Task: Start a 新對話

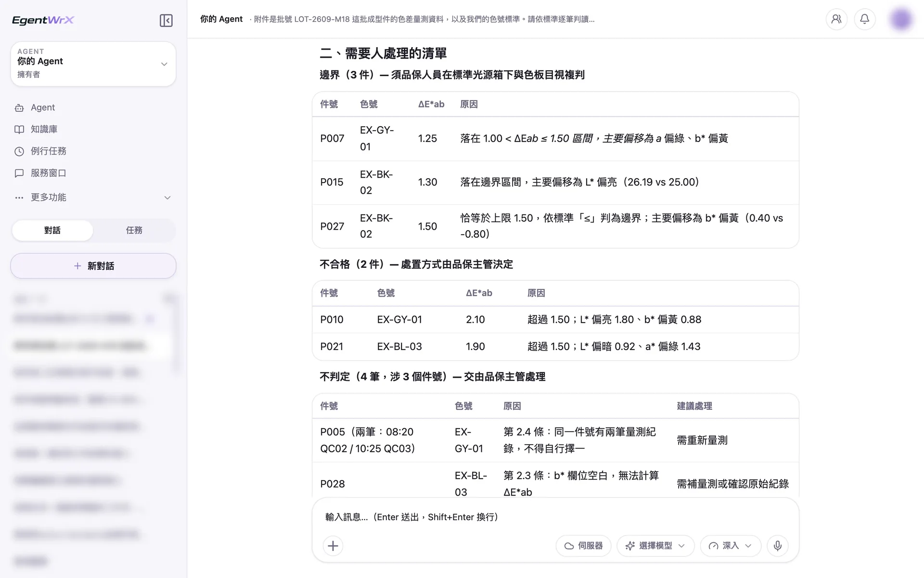Action: coord(93,266)
